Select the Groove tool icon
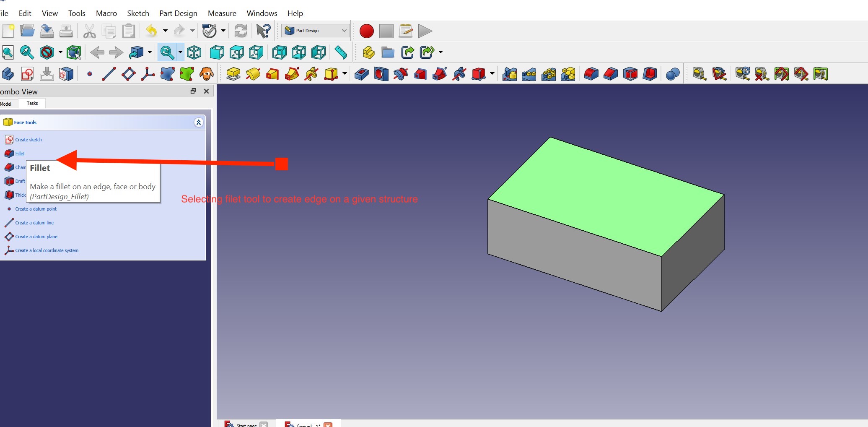The image size is (868, 427). (401, 74)
